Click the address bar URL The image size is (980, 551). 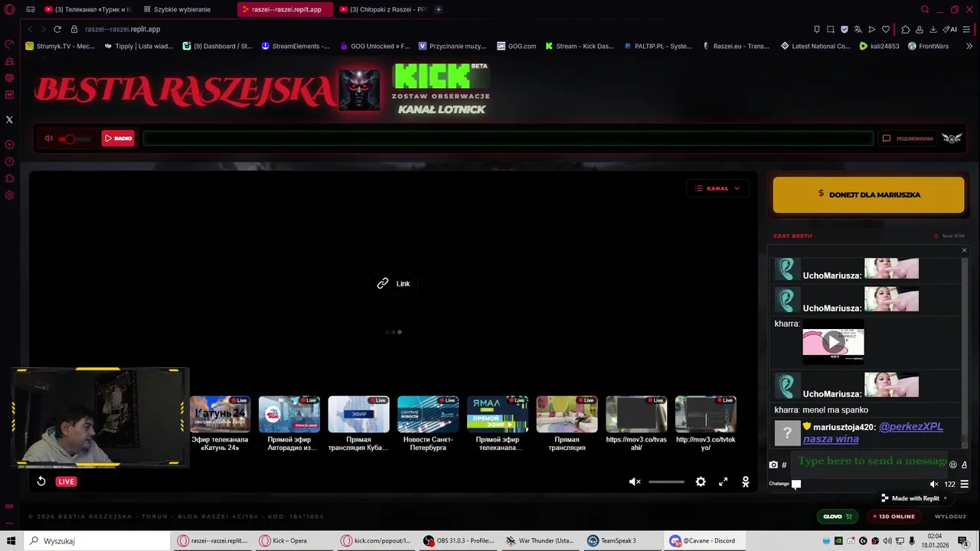click(122, 29)
